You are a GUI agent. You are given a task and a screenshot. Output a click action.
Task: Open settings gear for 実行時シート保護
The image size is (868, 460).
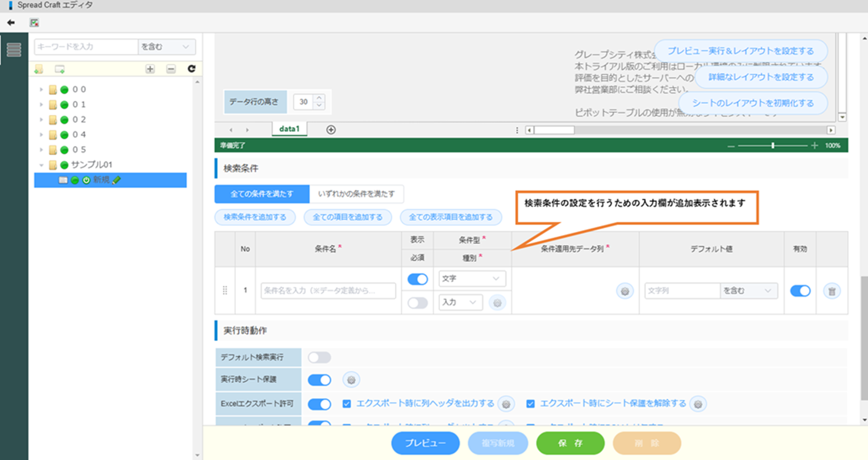pyautogui.click(x=351, y=380)
